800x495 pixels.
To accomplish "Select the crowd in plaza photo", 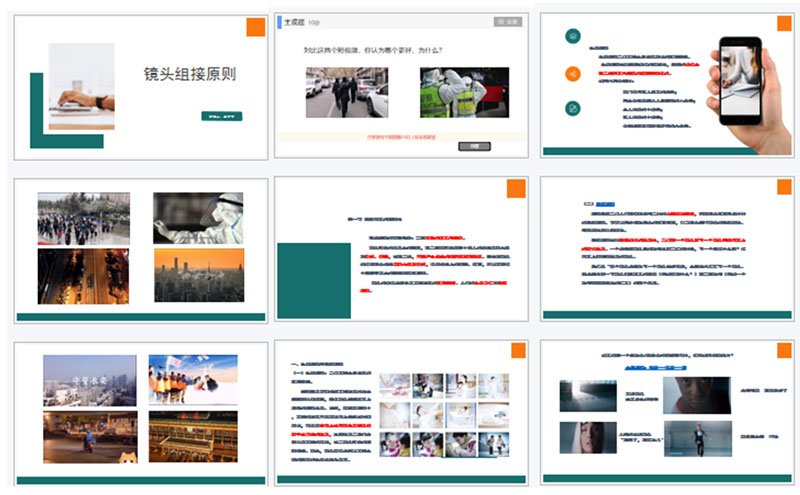I will click(83, 218).
